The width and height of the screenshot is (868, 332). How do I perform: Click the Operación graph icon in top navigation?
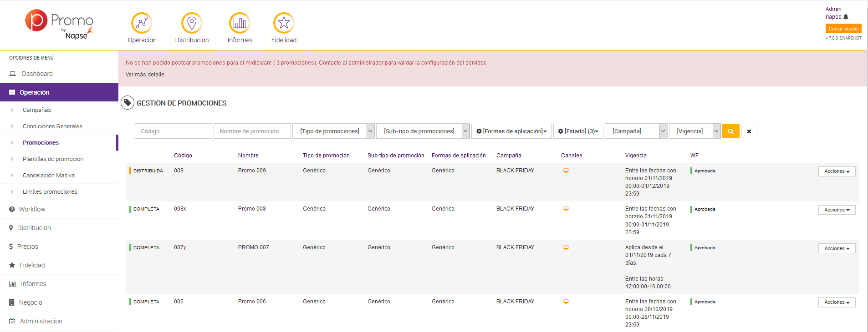(142, 23)
